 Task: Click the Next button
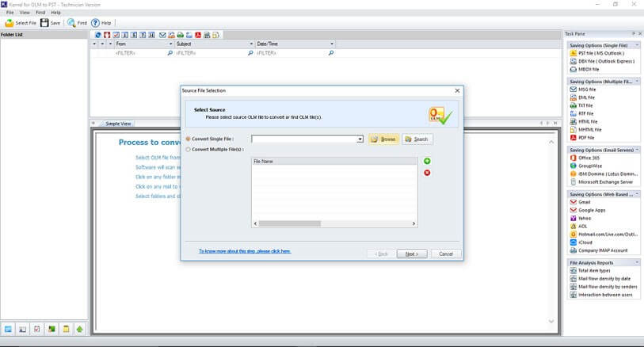pos(412,254)
